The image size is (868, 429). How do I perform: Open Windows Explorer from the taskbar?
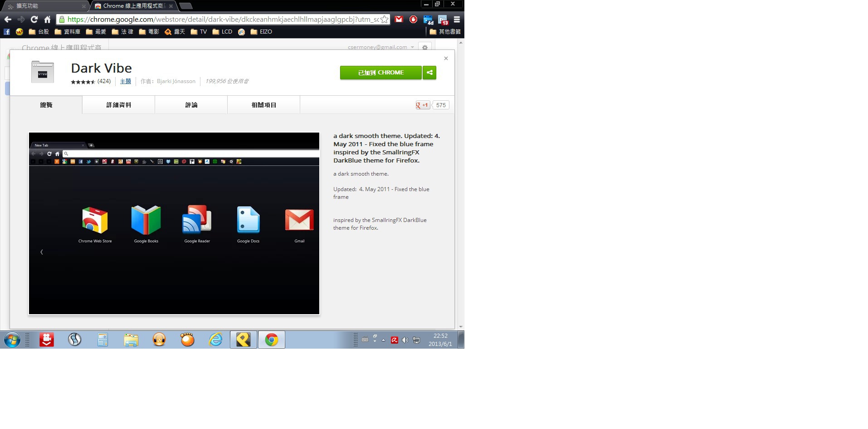click(x=131, y=340)
